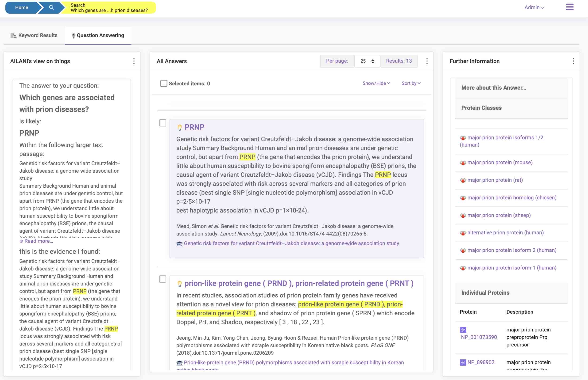
Task: Click the Home breadcrumb button
Action: tap(21, 8)
